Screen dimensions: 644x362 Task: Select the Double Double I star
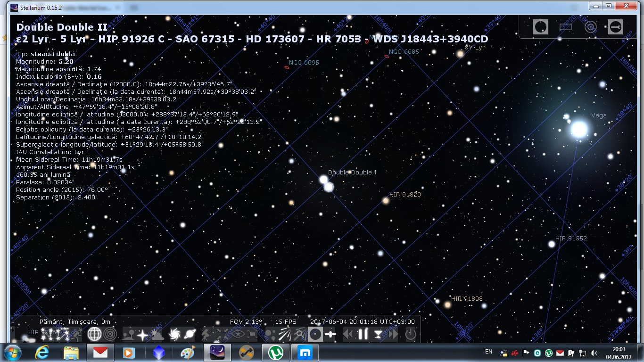coord(323,180)
